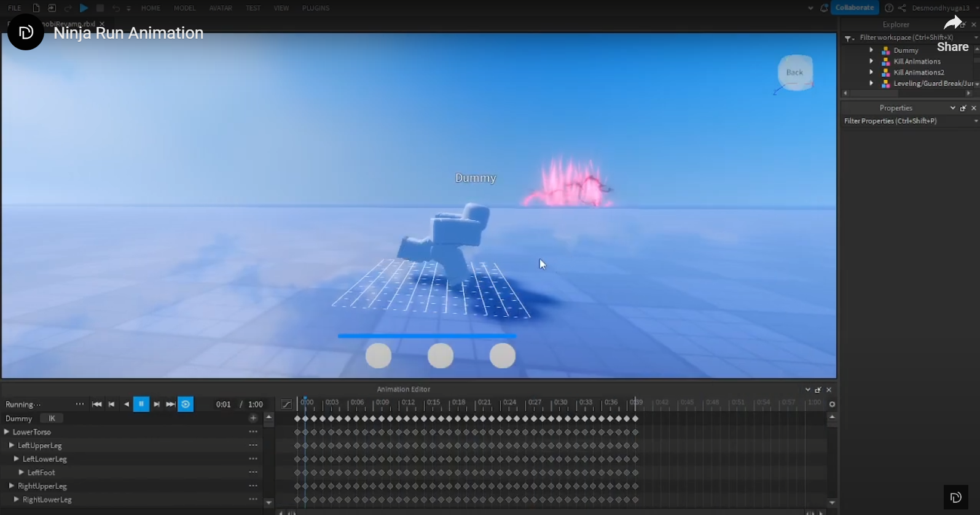The image size is (980, 515).
Task: Click the timeline at 0:30 mark
Action: point(560,403)
